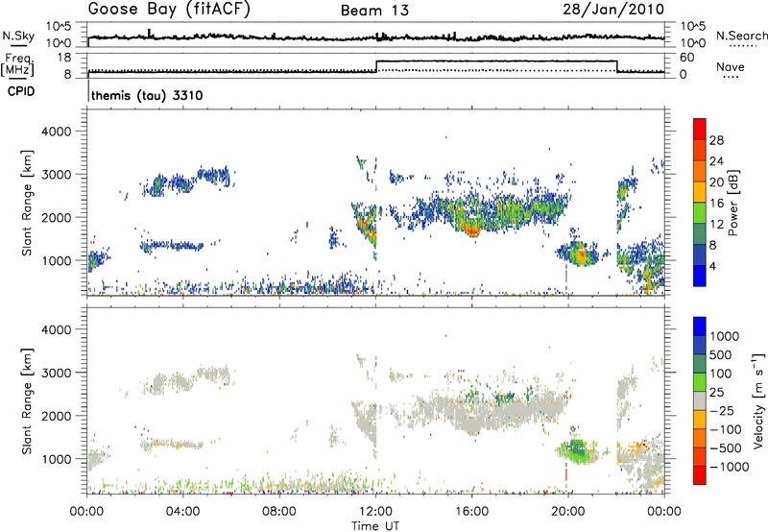Image resolution: width=768 pixels, height=532 pixels.
Task: Select the 'Freq. [MHz]' axis label
Action: click(x=18, y=65)
